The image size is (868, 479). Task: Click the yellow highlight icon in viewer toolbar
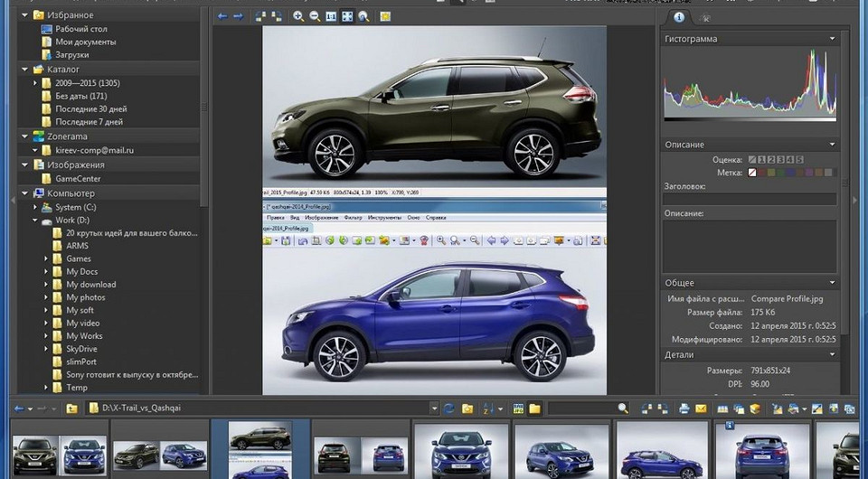pyautogui.click(x=385, y=16)
